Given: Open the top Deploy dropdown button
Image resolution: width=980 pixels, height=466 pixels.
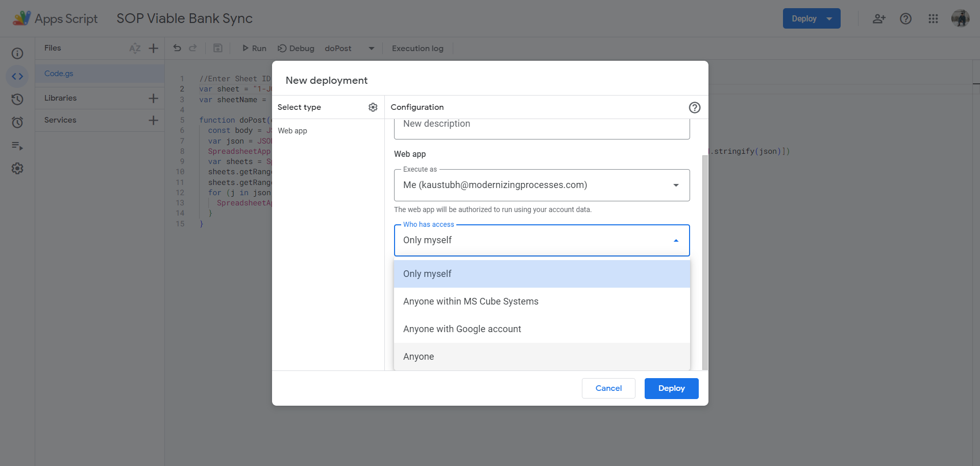Looking at the screenshot, I should click(812, 18).
